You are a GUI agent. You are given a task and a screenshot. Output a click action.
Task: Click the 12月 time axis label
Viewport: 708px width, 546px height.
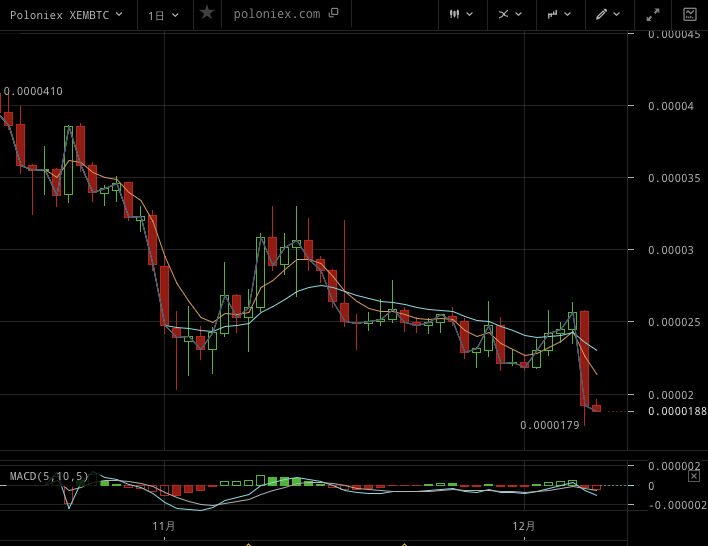tap(524, 526)
